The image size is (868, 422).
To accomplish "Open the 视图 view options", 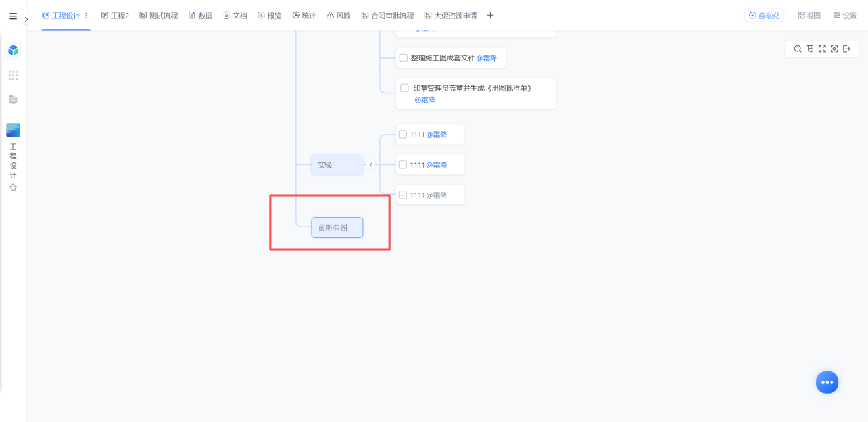I will click(x=809, y=16).
